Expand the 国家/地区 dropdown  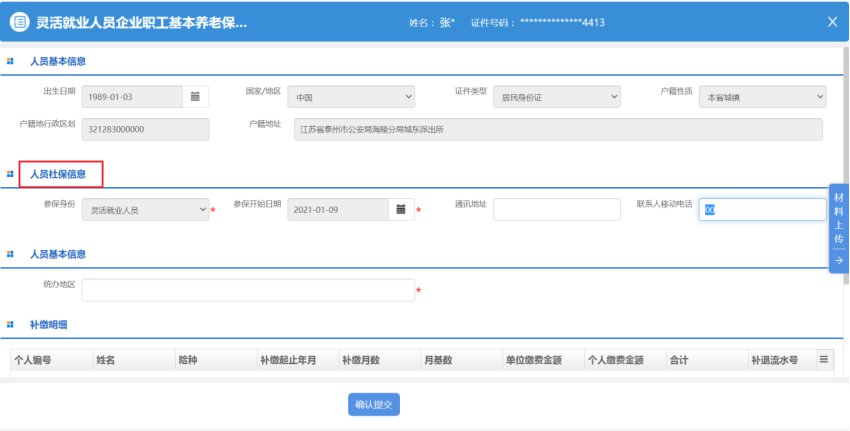pos(351,97)
